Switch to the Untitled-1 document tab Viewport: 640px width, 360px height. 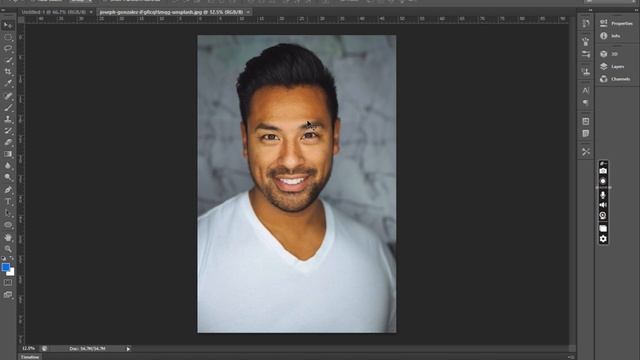(x=53, y=12)
